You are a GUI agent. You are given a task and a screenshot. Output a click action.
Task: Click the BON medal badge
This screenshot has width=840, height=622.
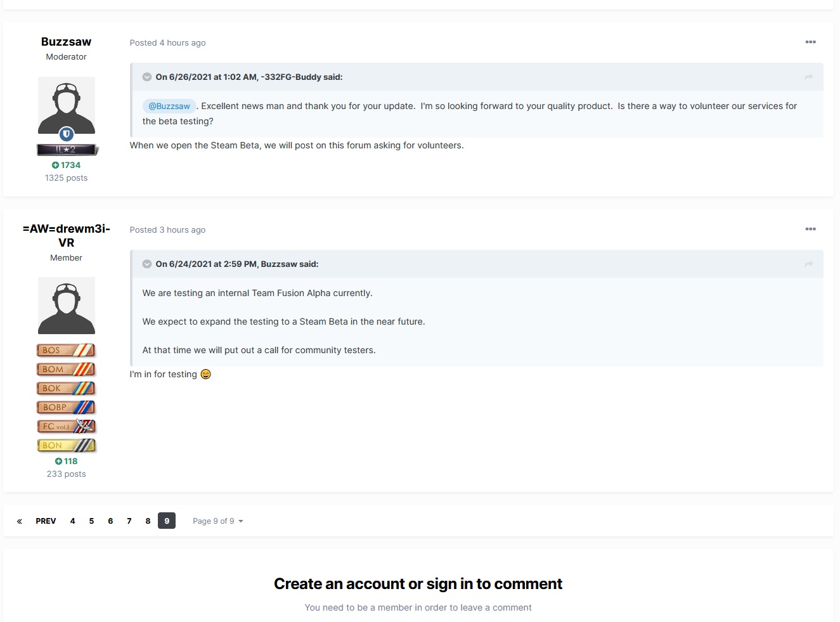click(x=66, y=445)
